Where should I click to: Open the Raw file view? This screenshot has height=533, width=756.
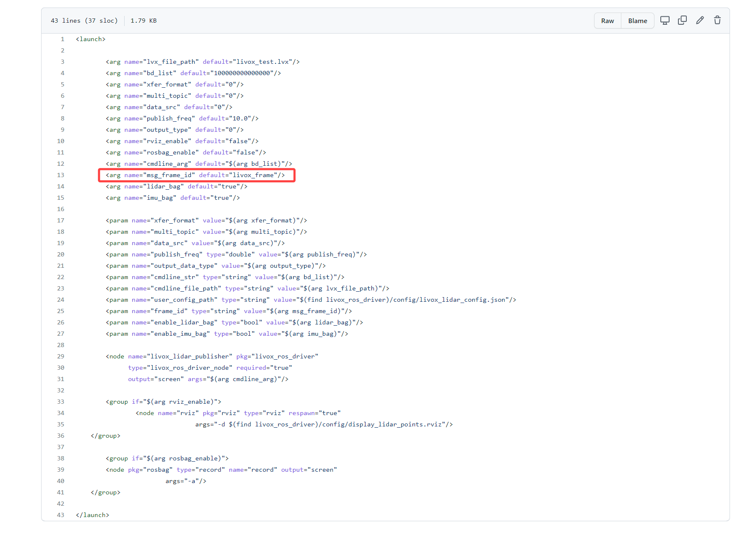607,21
